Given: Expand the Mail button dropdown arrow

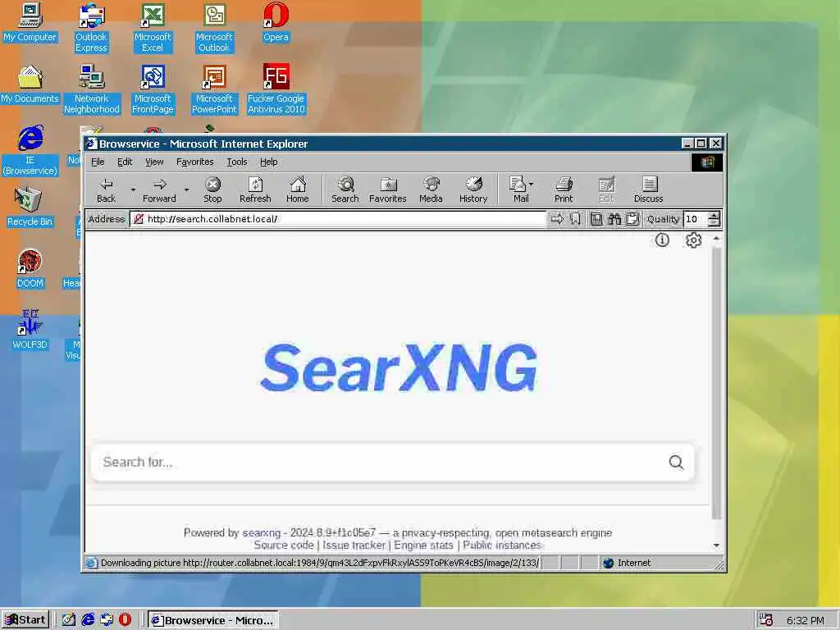Looking at the screenshot, I should pos(531,184).
